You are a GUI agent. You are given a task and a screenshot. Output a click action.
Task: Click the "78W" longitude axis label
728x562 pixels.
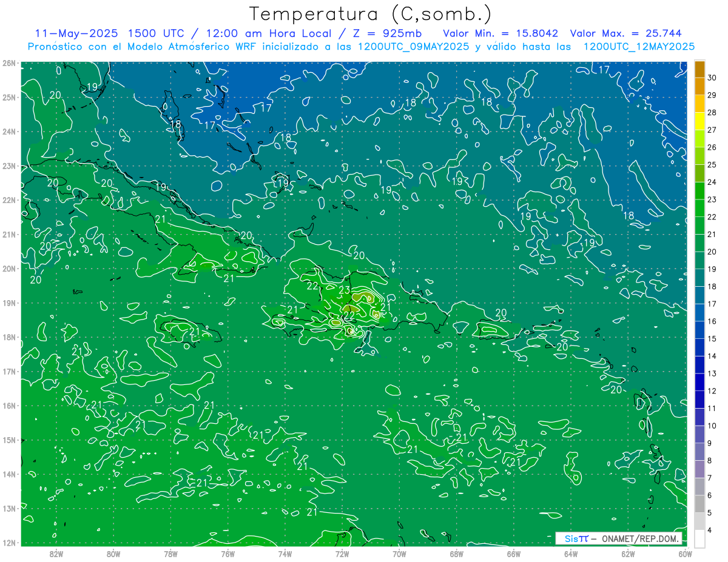point(170,554)
